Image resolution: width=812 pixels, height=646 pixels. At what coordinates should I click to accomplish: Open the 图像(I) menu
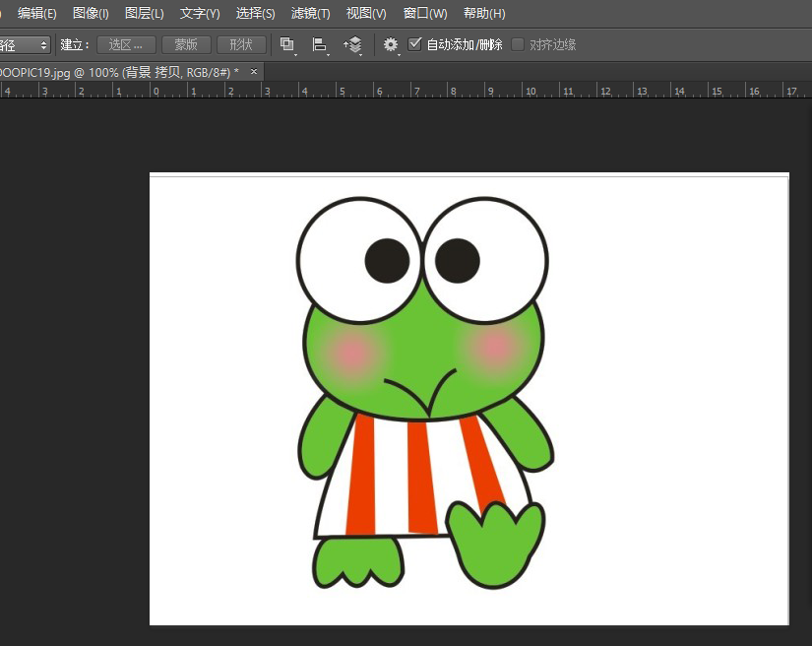click(x=91, y=14)
